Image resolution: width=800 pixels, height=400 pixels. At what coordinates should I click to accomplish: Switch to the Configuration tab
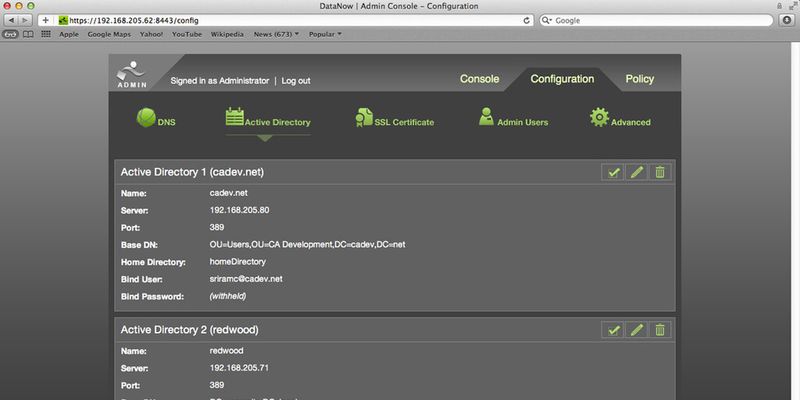coord(562,79)
